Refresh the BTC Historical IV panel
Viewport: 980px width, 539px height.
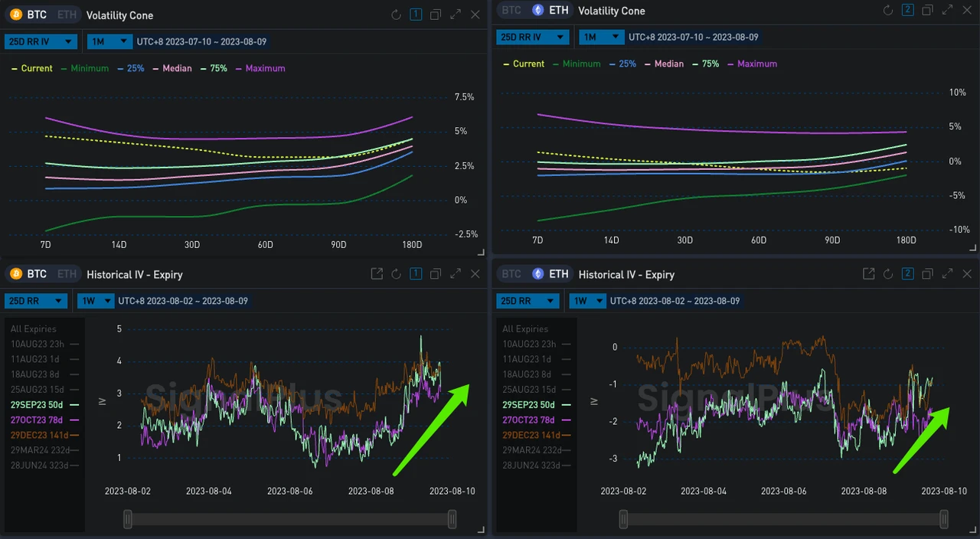coord(396,273)
